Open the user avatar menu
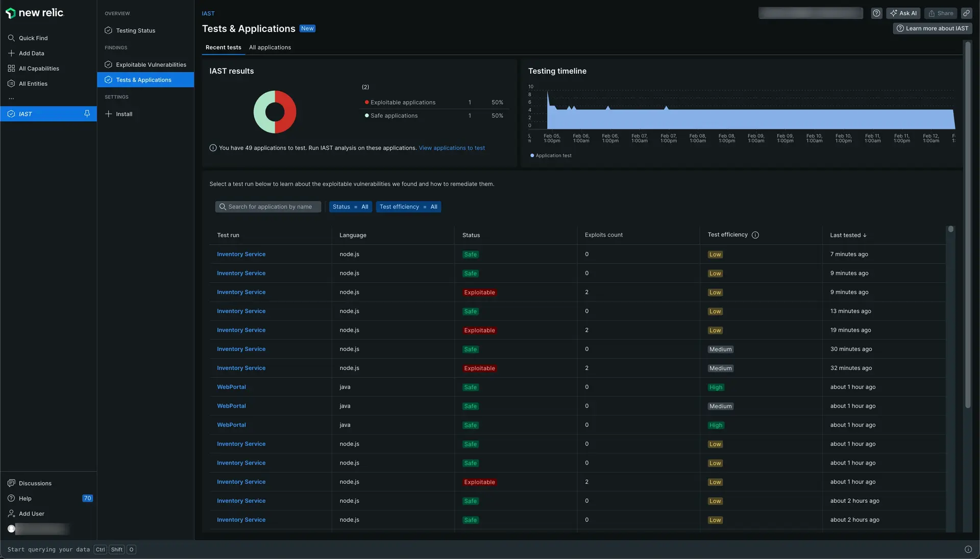The height and width of the screenshot is (559, 980). (11, 529)
